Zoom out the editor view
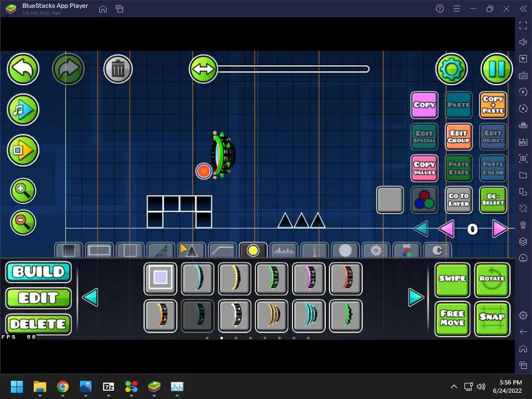Viewport: 532px width, 399px height. 23,222
